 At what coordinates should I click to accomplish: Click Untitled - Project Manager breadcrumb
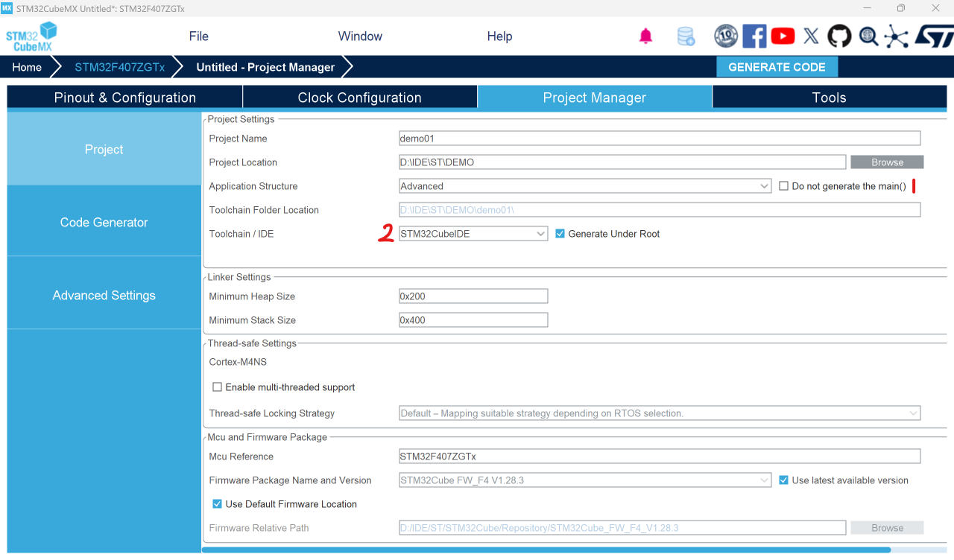[265, 67]
